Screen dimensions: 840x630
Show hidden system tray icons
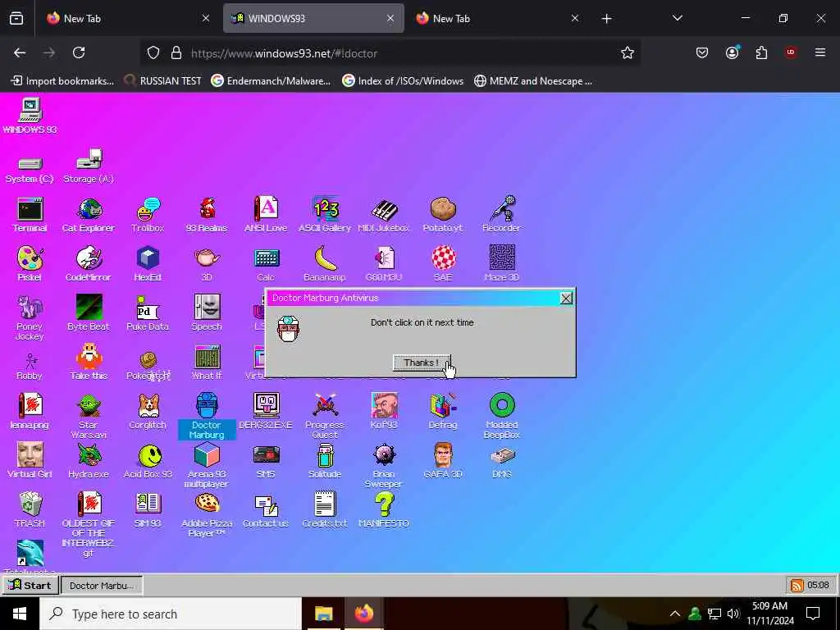click(x=675, y=614)
